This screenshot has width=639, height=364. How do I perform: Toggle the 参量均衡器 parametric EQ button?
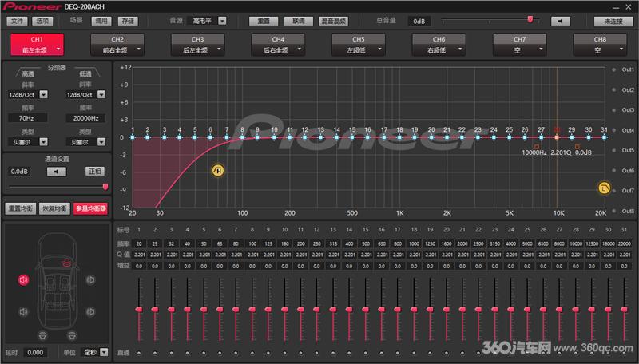(x=90, y=208)
